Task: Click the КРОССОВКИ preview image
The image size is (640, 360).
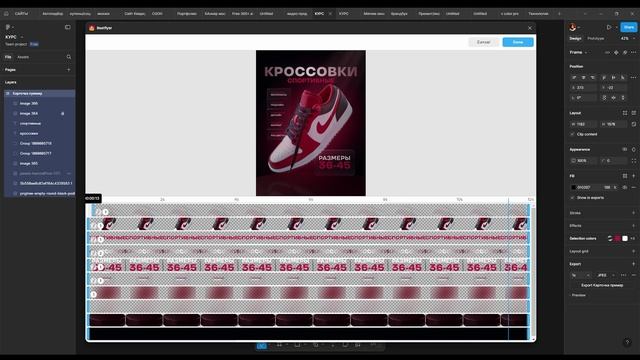Action: point(311,123)
